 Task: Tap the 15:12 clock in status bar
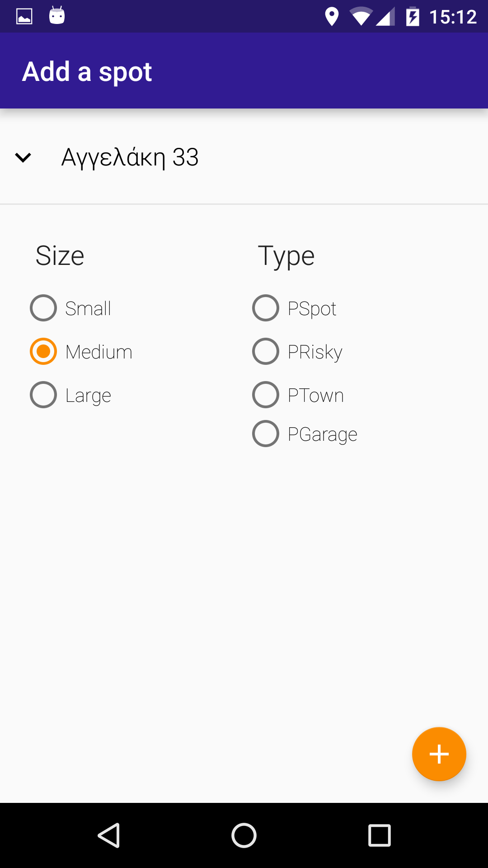[453, 17]
